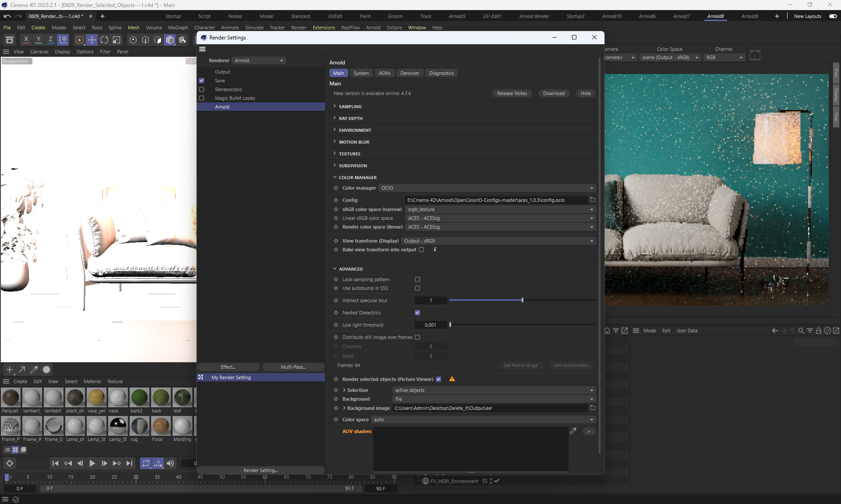Open the MoGraph menu
841x504 pixels.
[x=178, y=28]
